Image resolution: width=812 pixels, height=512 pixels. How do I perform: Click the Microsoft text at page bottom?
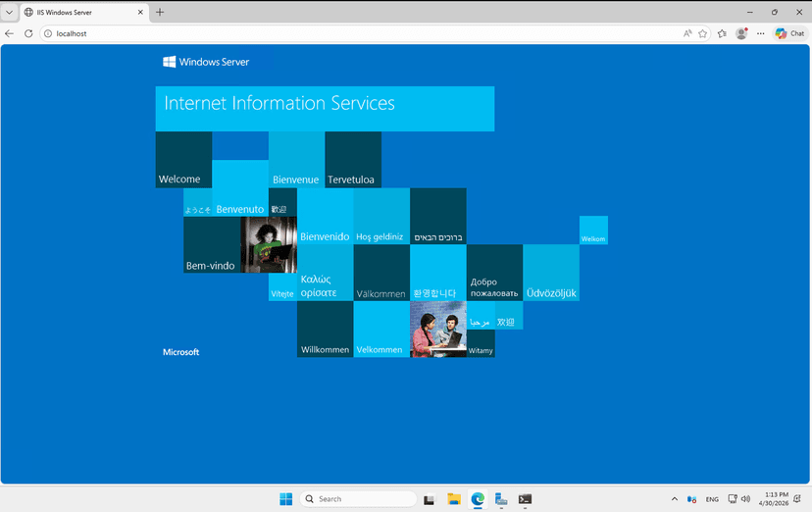click(180, 352)
